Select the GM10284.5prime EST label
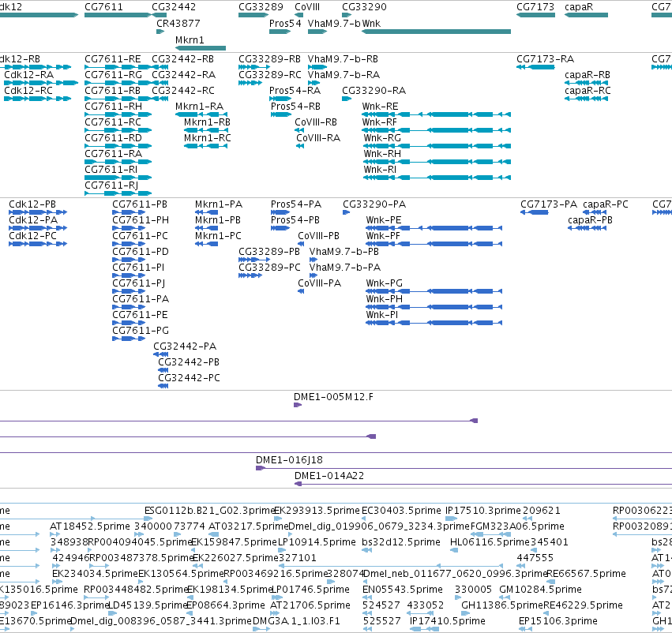This screenshot has height=633, width=672. [540, 590]
